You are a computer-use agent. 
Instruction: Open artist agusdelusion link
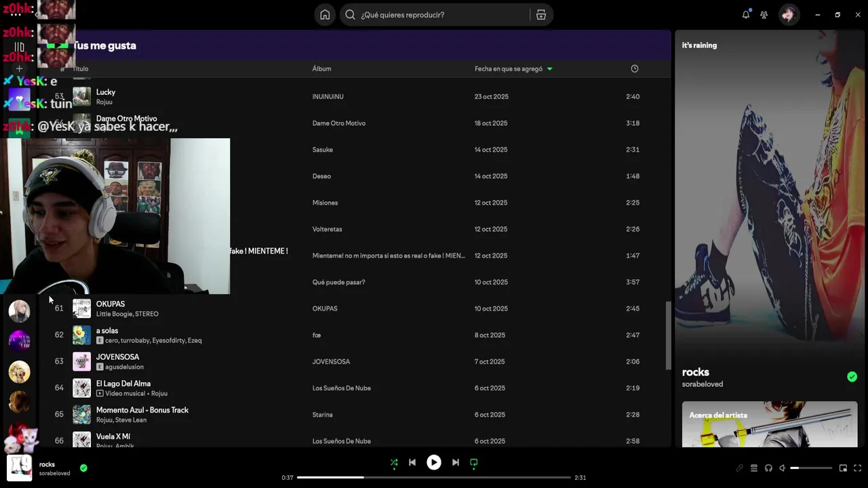[124, 367]
